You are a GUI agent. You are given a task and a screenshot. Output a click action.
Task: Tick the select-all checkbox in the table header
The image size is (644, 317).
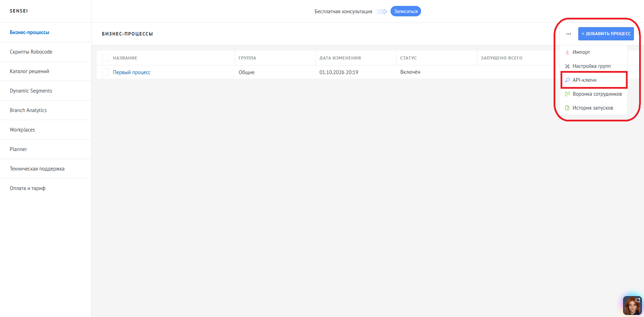[x=105, y=58]
